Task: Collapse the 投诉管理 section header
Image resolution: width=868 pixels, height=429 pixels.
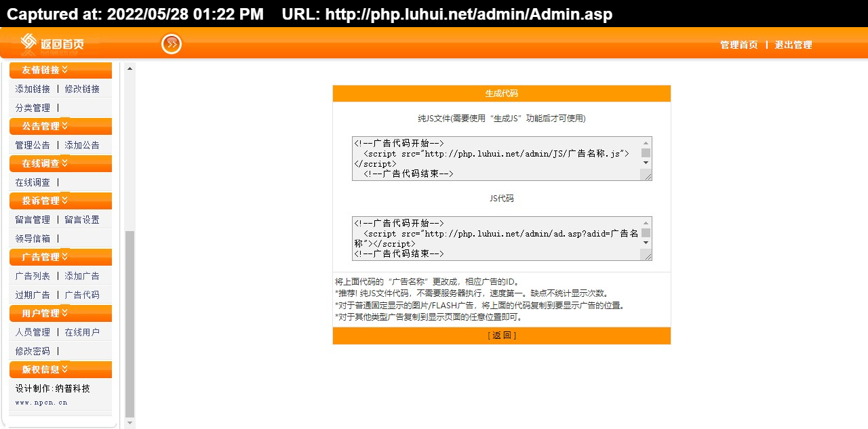Action: (60, 201)
